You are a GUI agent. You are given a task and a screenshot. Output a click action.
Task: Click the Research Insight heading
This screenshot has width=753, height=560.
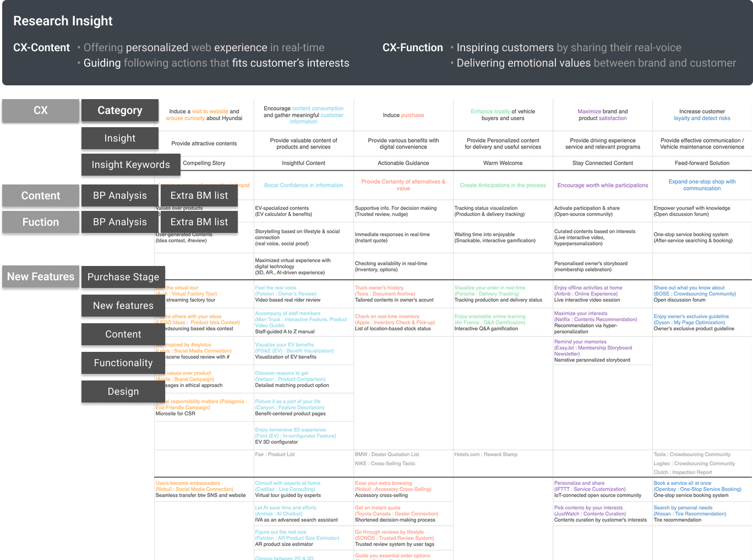pos(63,21)
